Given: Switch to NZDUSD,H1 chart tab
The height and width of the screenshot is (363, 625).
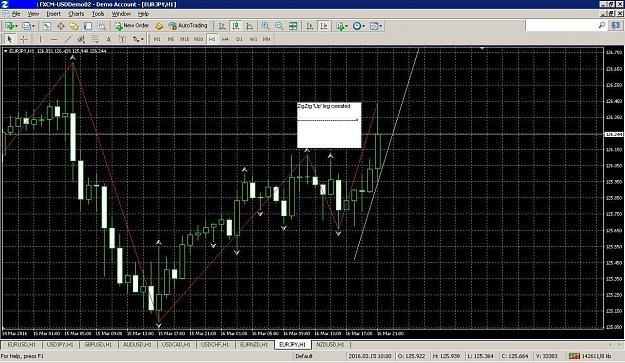Looking at the screenshot, I should point(330,345).
